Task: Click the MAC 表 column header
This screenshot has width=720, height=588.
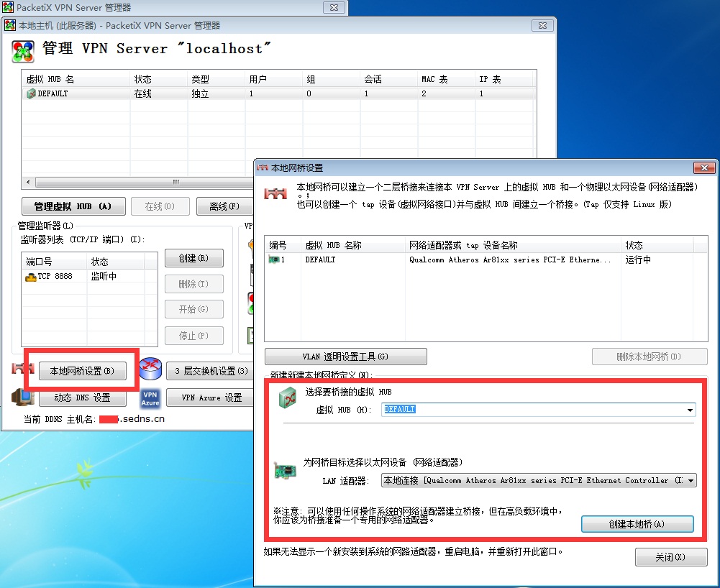Action: point(446,79)
